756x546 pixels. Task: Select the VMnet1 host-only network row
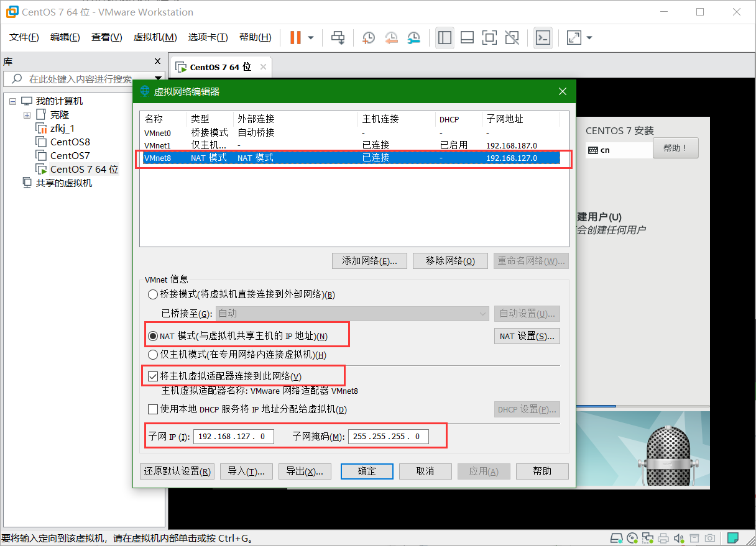click(x=351, y=145)
